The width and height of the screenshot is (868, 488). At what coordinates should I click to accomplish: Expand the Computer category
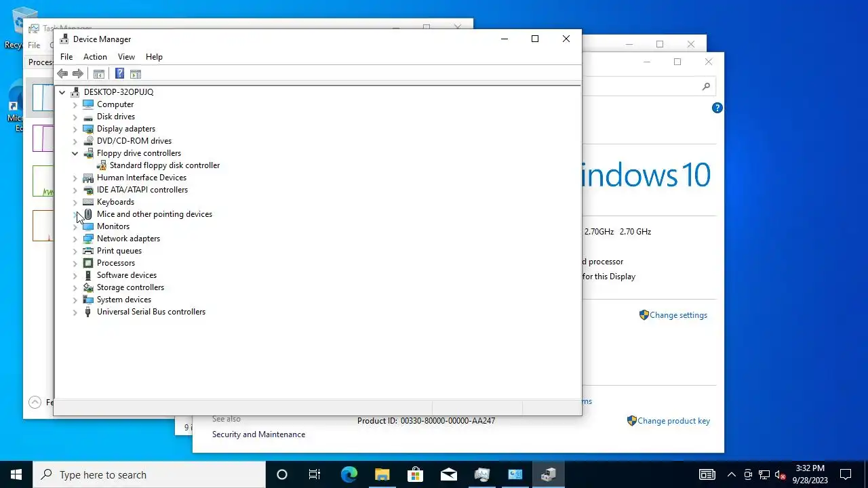75,104
